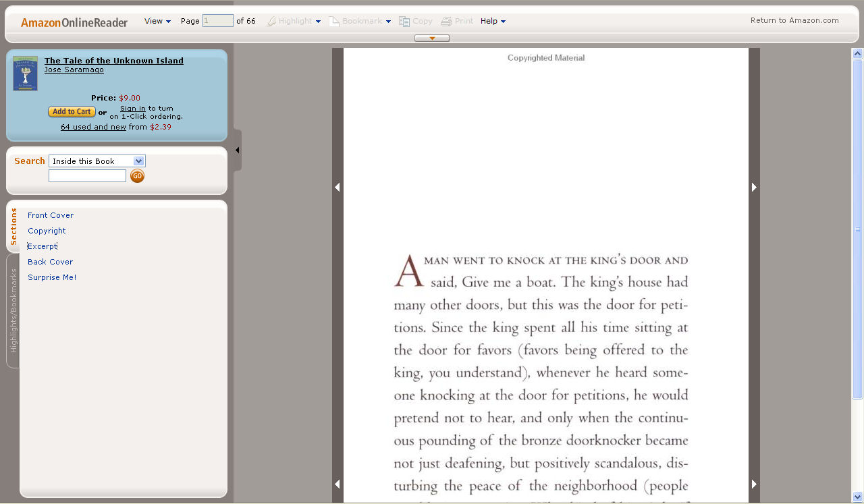Click the book cover thumbnail

26,74
